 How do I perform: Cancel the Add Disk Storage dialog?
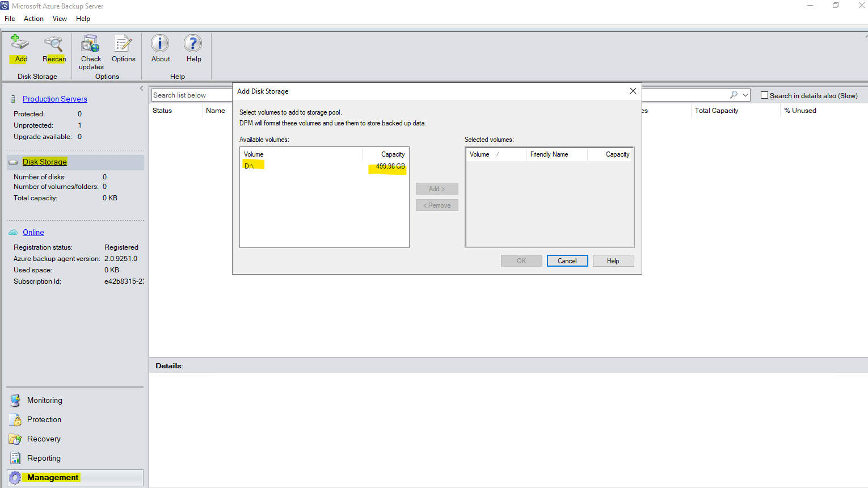click(x=567, y=261)
